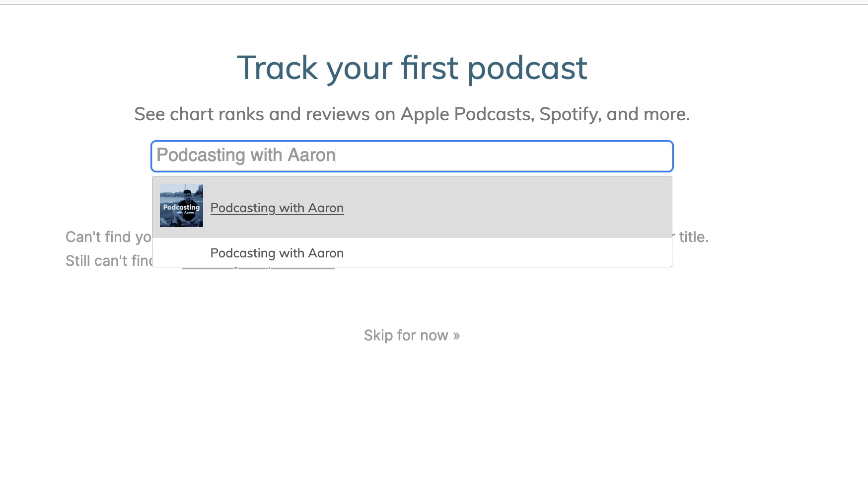This screenshot has width=868, height=483.
Task: Click the word 'Podcasting' in search field
Action: (201, 156)
